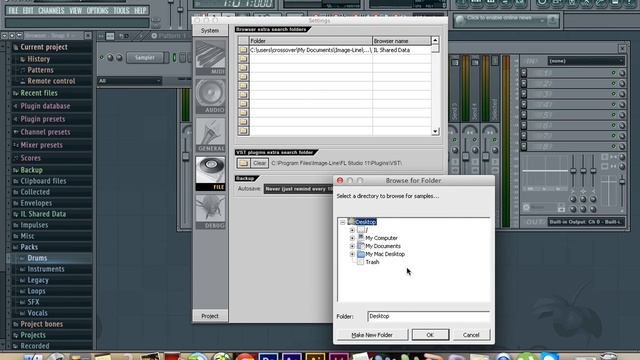640x360 pixels.
Task: Open the HELP menu
Action: [140, 11]
